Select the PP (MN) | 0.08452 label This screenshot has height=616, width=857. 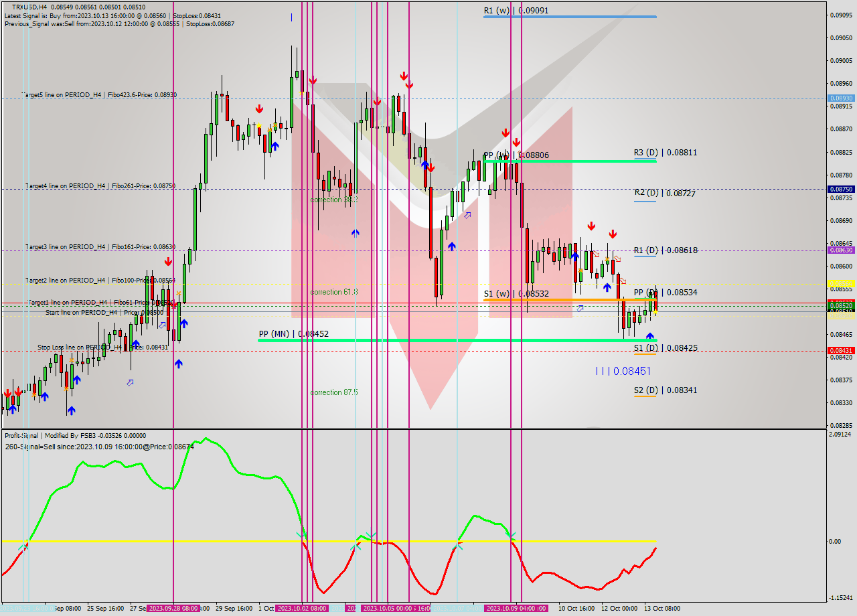pos(294,333)
